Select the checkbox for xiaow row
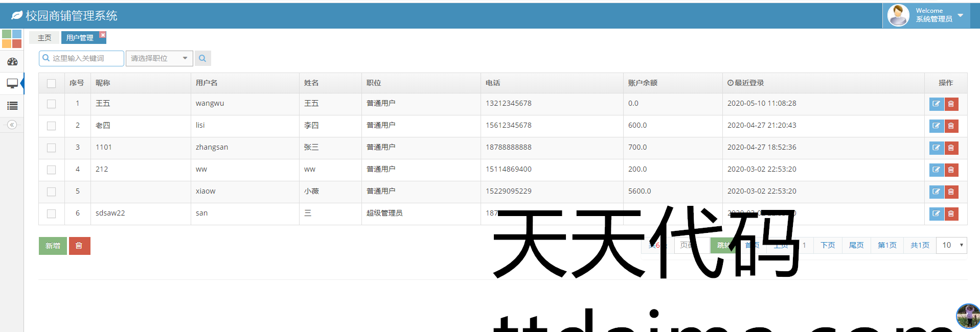 (51, 192)
